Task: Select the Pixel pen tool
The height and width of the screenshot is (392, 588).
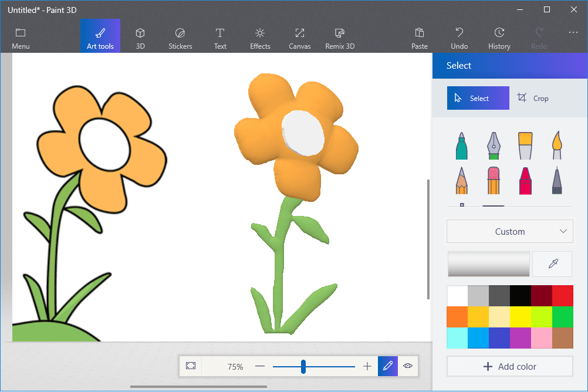Action: click(557, 180)
